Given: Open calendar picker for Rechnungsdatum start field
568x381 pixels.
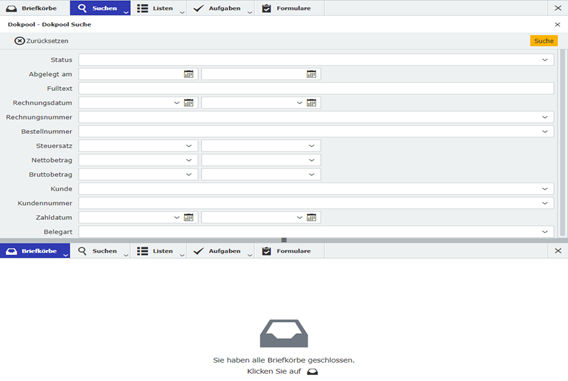Looking at the screenshot, I should (188, 103).
